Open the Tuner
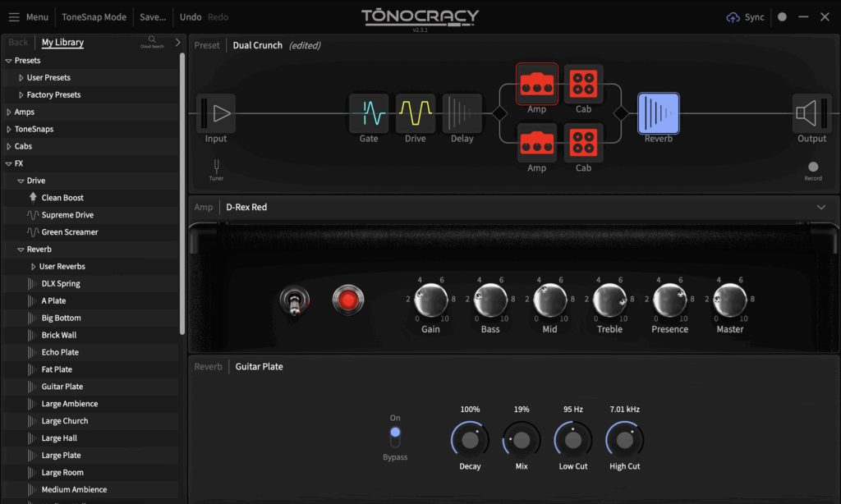This screenshot has width=841, height=504. pyautogui.click(x=216, y=169)
